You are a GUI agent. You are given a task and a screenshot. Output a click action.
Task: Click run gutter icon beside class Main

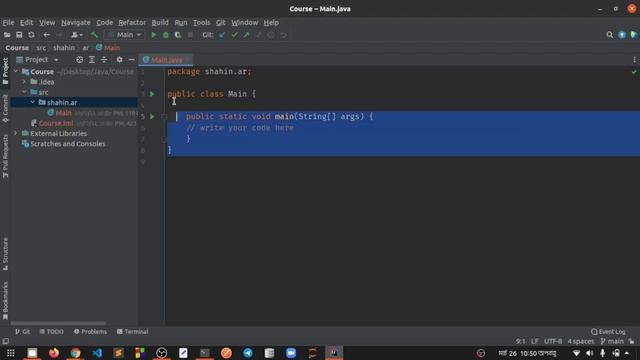click(x=152, y=94)
